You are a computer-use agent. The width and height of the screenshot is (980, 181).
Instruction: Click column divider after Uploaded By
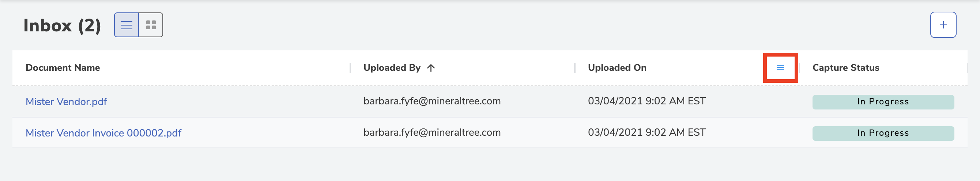pyautogui.click(x=574, y=68)
